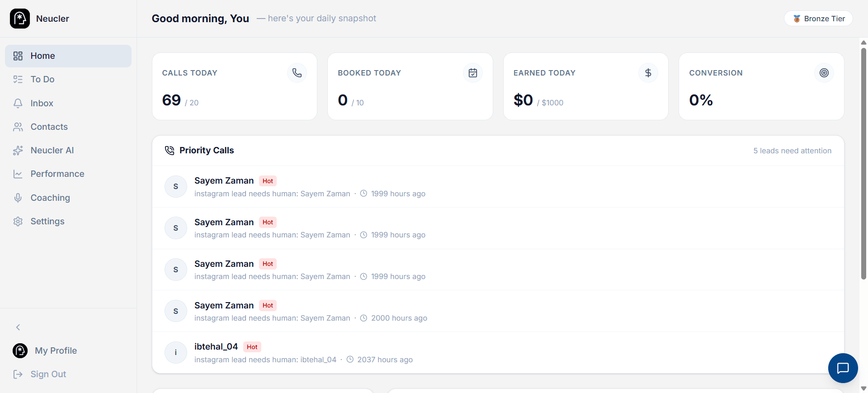The height and width of the screenshot is (393, 868).
Task: Click the Settings gear icon
Action: coord(18,222)
